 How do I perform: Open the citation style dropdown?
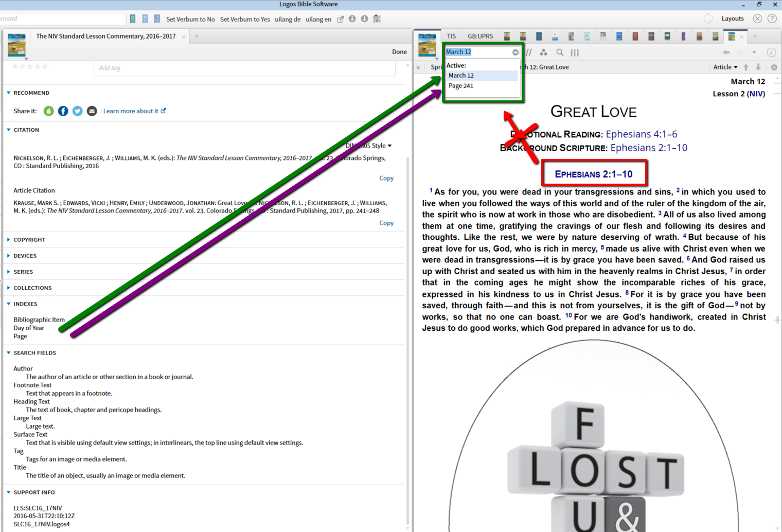pos(368,146)
